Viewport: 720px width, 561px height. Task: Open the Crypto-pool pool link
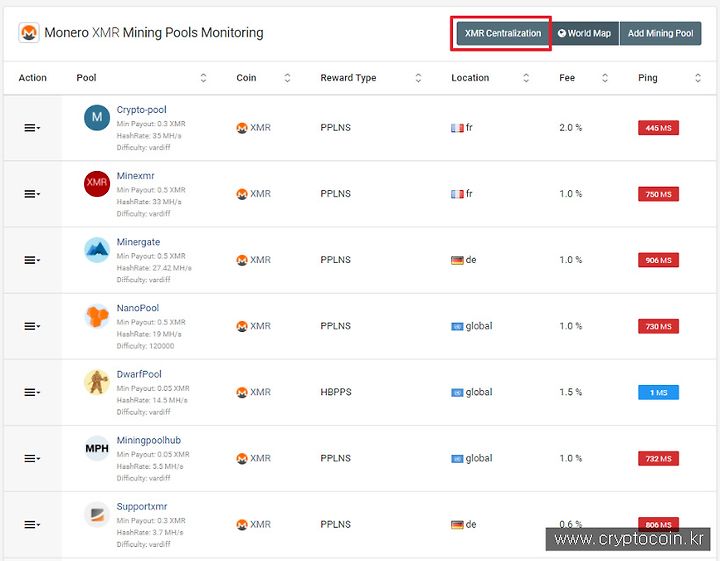(x=141, y=110)
